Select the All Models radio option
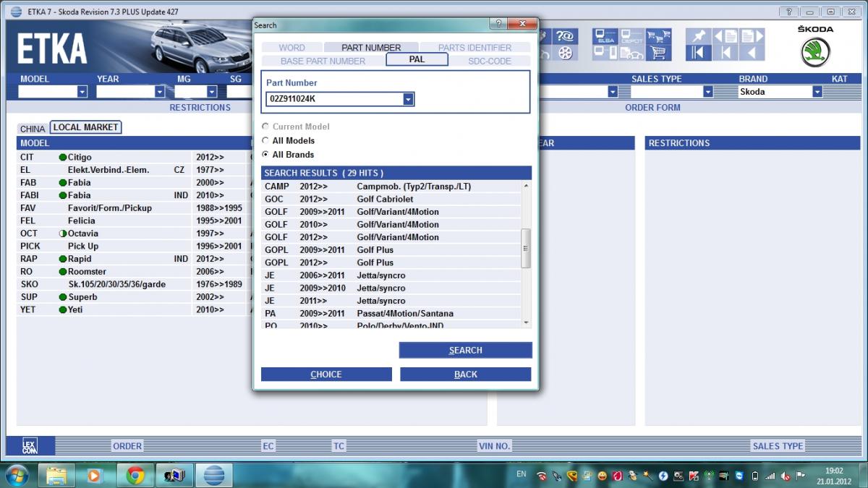The height and width of the screenshot is (488, 868). tap(265, 140)
